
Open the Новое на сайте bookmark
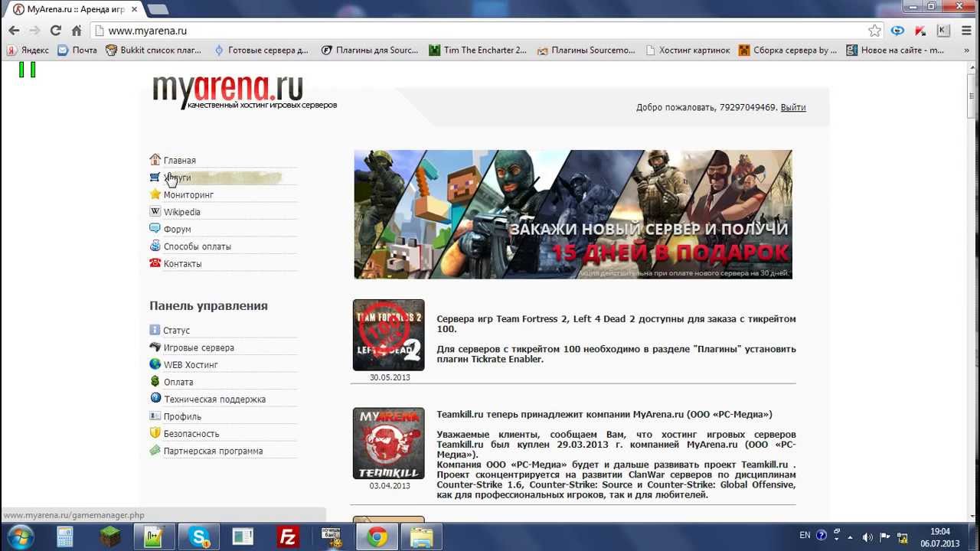pos(896,51)
